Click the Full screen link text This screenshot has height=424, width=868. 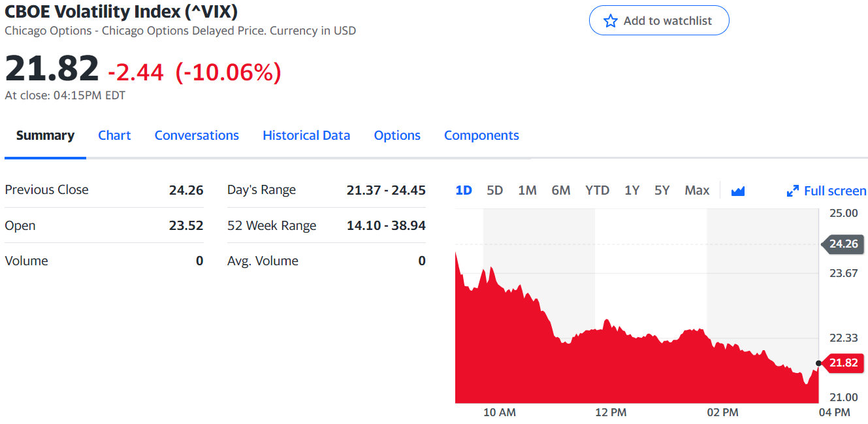[835, 191]
